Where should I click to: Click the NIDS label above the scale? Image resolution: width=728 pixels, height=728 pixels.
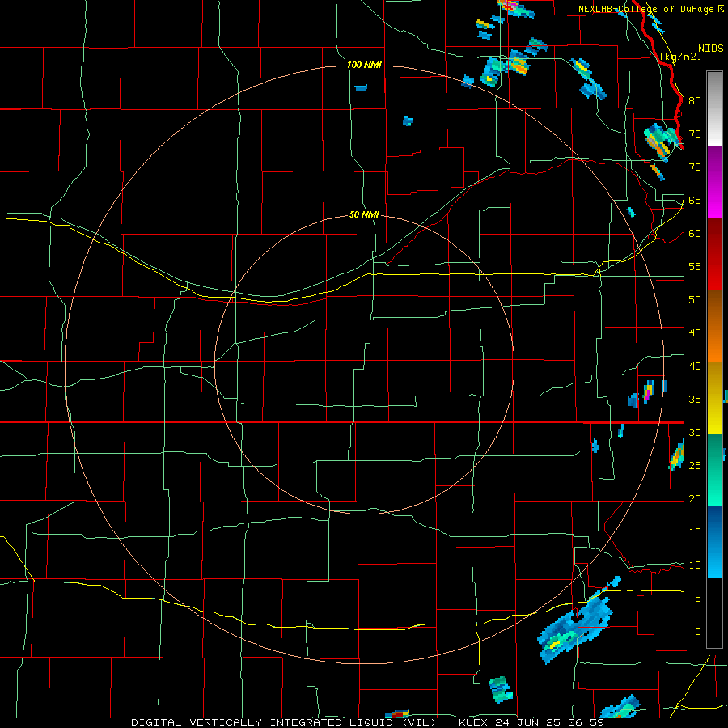pos(711,49)
